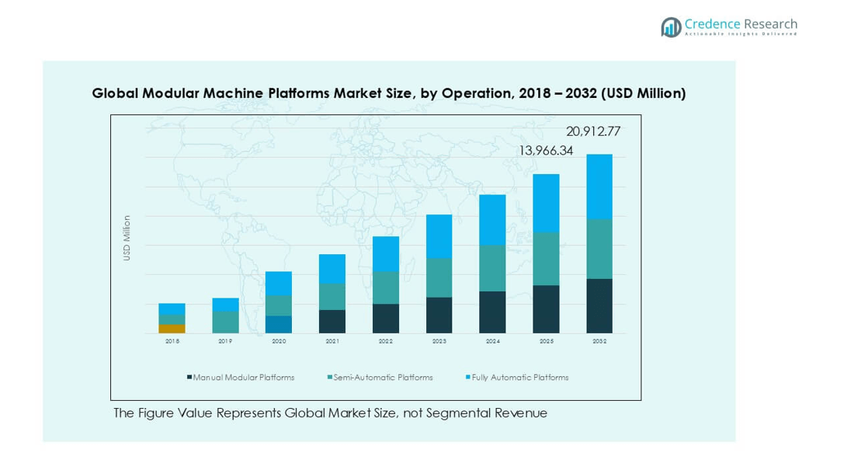
Task: Click the vertical USD Million axis label
Action: coord(127,238)
